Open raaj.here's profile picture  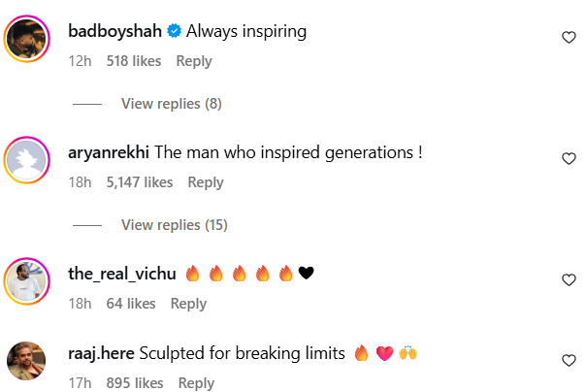click(x=28, y=363)
